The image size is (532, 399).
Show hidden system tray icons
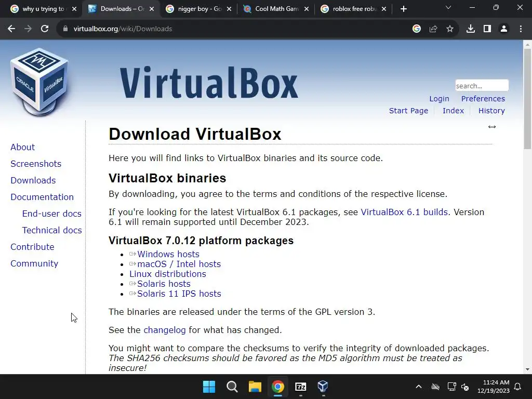pyautogui.click(x=419, y=387)
